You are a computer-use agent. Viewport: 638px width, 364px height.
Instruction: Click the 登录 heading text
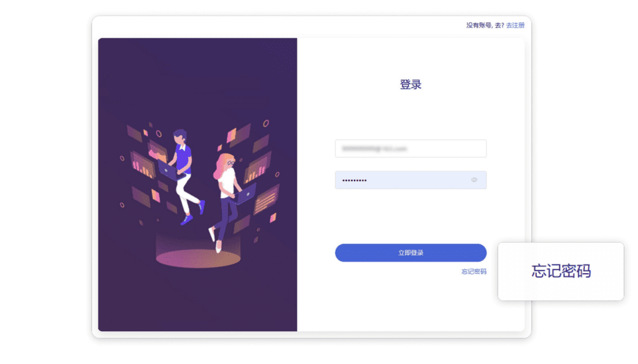point(411,85)
